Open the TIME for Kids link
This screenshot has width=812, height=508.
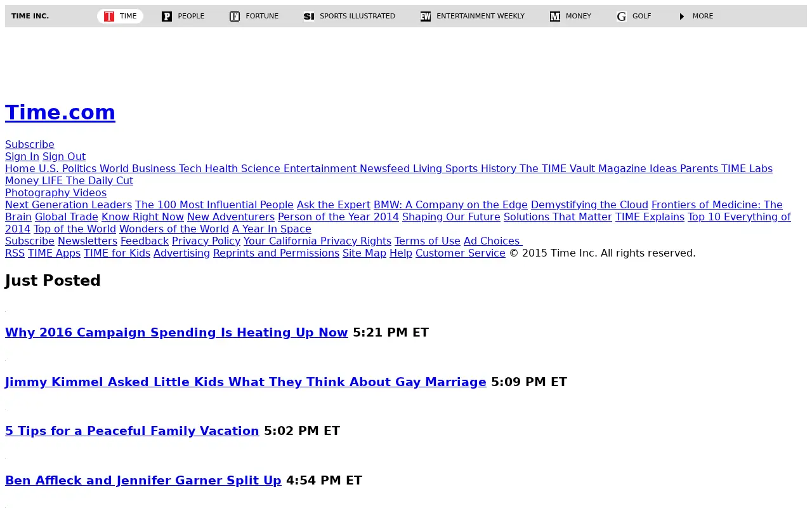pyautogui.click(x=117, y=253)
